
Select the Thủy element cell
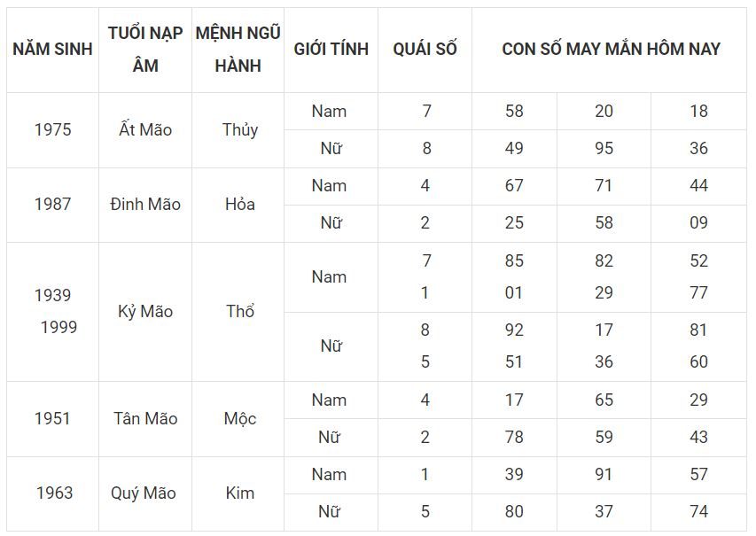click(x=239, y=130)
